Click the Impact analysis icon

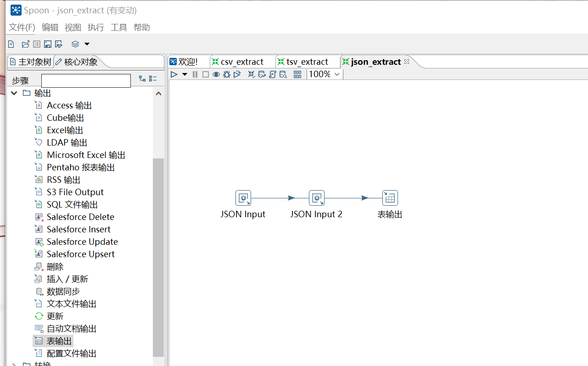pos(262,74)
